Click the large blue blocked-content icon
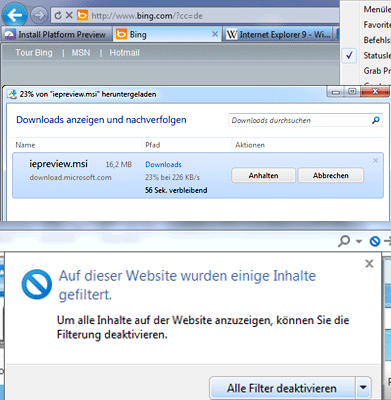The width and height of the screenshot is (391, 400). pos(37,284)
